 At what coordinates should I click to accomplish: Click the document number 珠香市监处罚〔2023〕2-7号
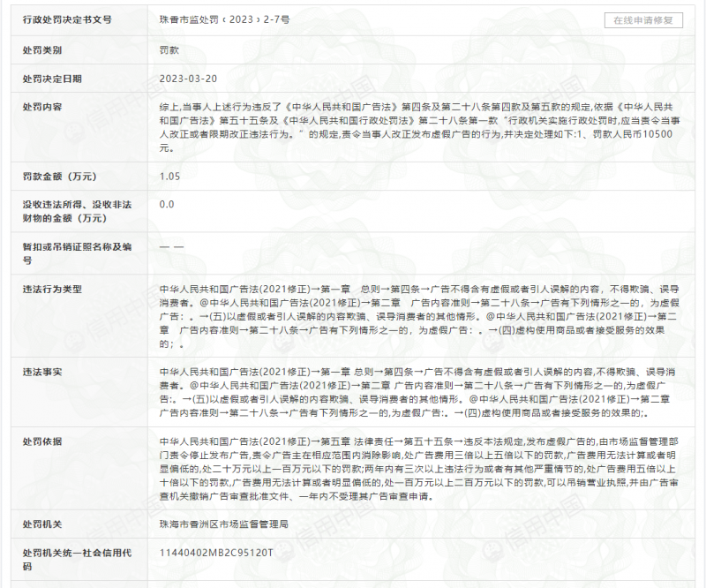click(x=223, y=19)
